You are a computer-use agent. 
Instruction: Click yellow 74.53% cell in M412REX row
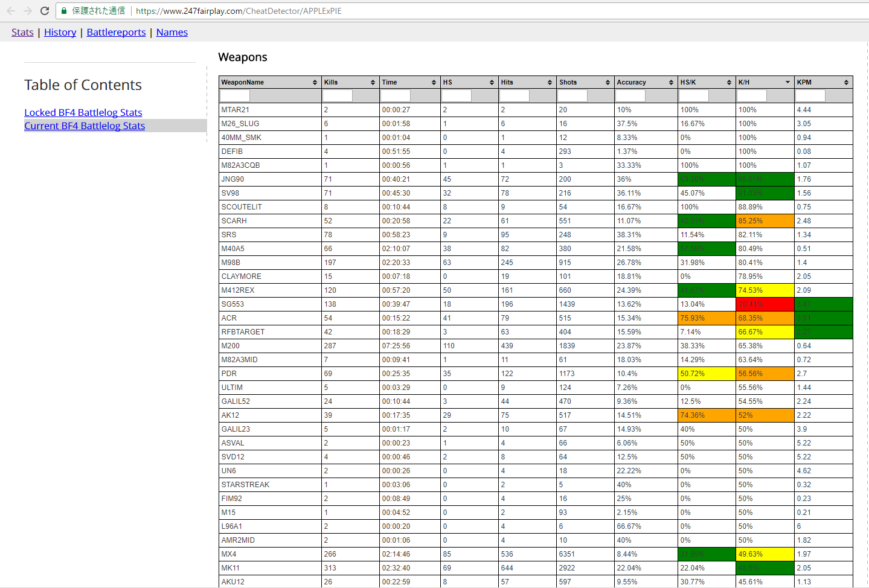[765, 290]
